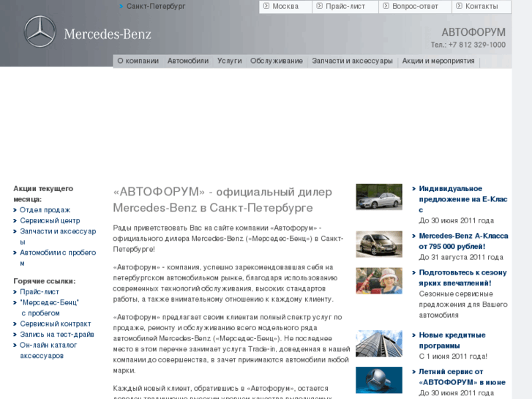Screen dimensions: 532x399
Task: Open О компании menu
Action: pyautogui.click(x=138, y=61)
